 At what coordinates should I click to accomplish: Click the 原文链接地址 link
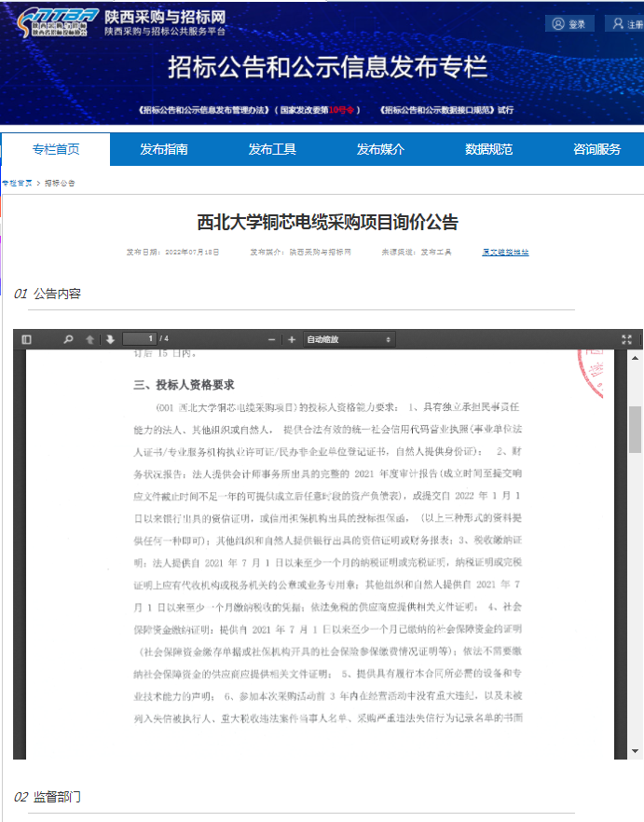point(504,252)
